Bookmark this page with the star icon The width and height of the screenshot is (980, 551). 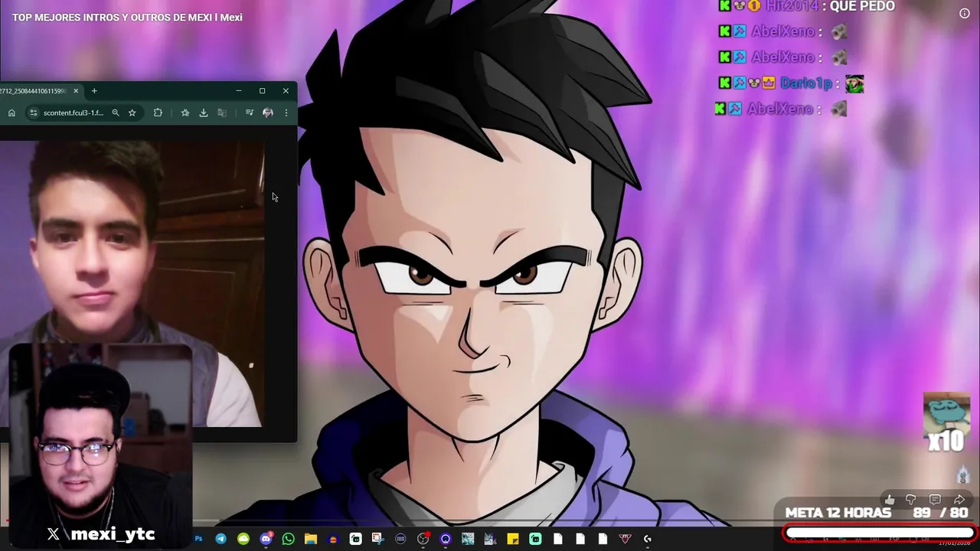click(132, 112)
